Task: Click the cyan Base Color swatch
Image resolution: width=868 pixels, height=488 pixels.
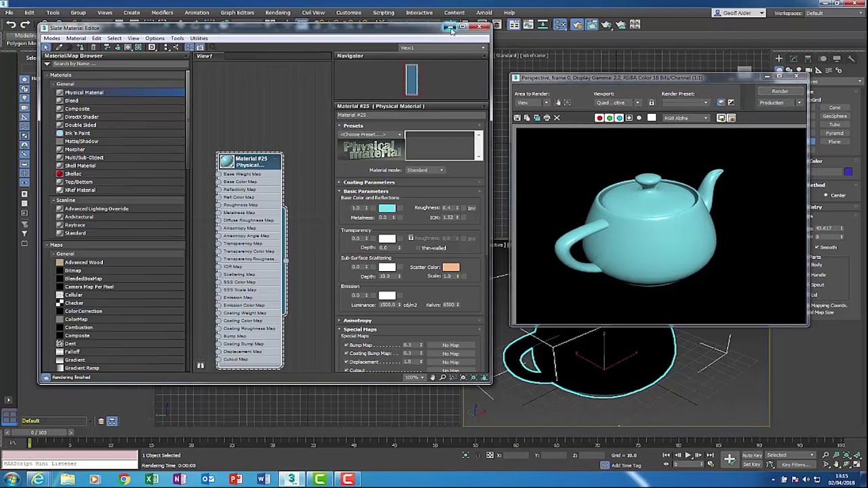Action: (387, 208)
